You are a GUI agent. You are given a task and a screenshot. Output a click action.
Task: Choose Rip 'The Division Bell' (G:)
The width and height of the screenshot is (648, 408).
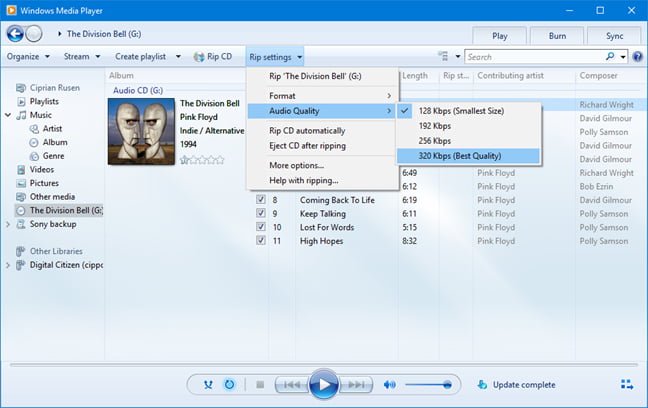point(322,76)
